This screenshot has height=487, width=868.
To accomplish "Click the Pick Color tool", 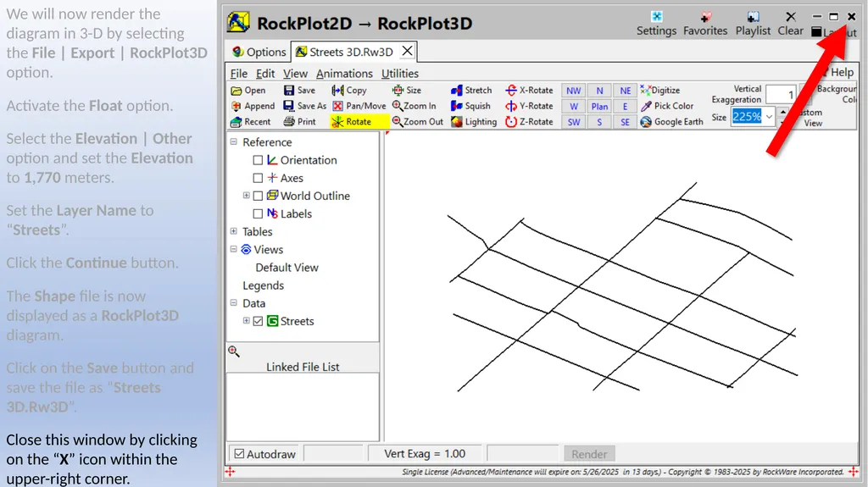I will [667, 106].
